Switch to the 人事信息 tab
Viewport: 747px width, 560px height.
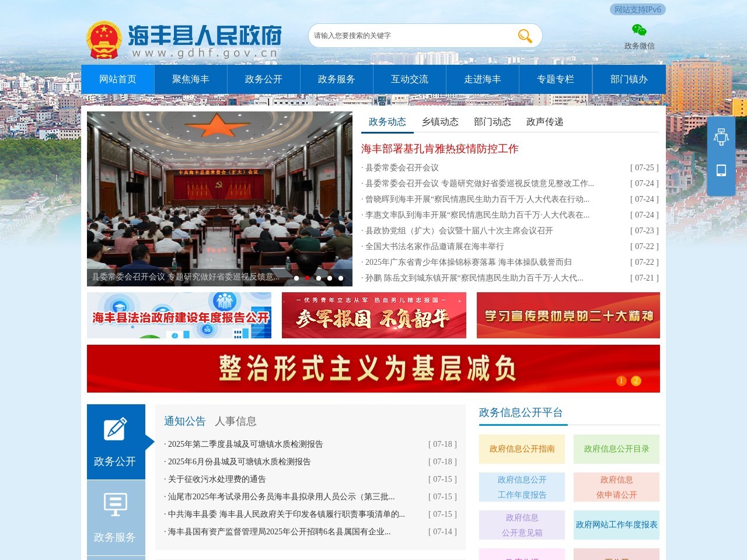236,421
